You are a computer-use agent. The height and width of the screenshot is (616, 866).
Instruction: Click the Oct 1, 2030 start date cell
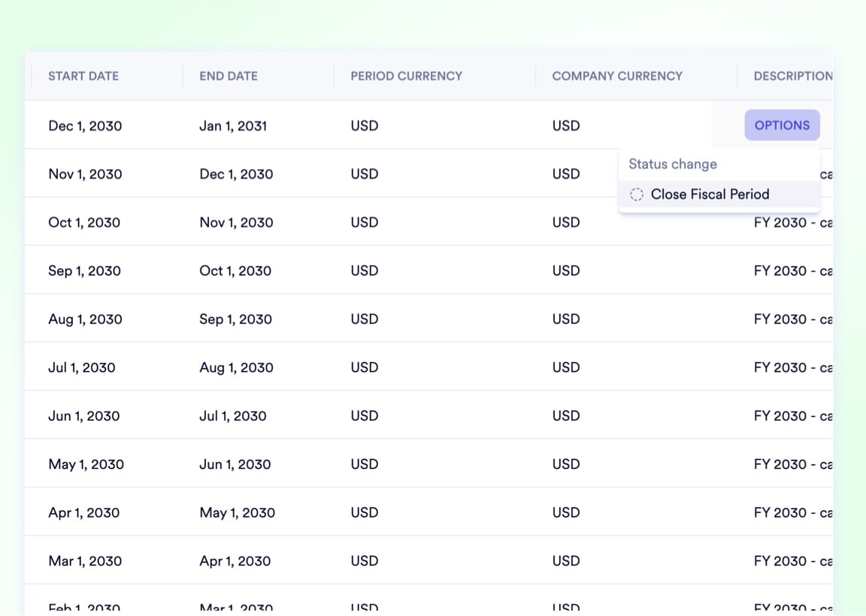click(84, 222)
